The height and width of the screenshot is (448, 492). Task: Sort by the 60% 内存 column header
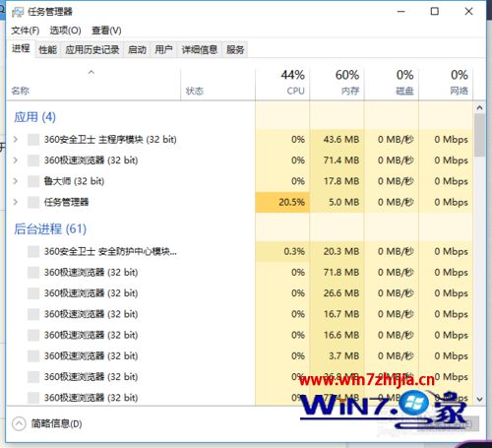(337, 84)
